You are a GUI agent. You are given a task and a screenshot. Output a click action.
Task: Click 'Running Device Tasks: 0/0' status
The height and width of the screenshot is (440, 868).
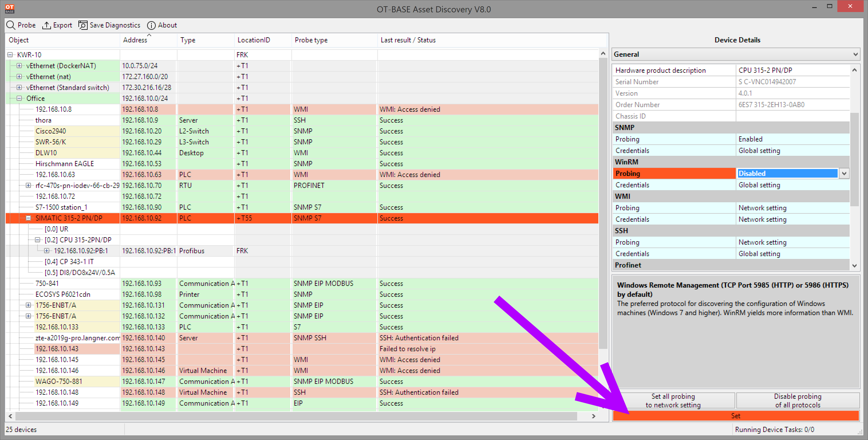(x=774, y=430)
